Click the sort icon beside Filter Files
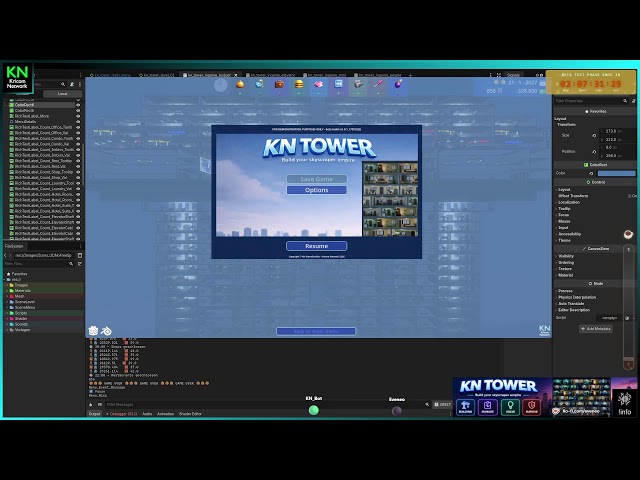Viewport: 640px width, 480px height. [x=80, y=264]
